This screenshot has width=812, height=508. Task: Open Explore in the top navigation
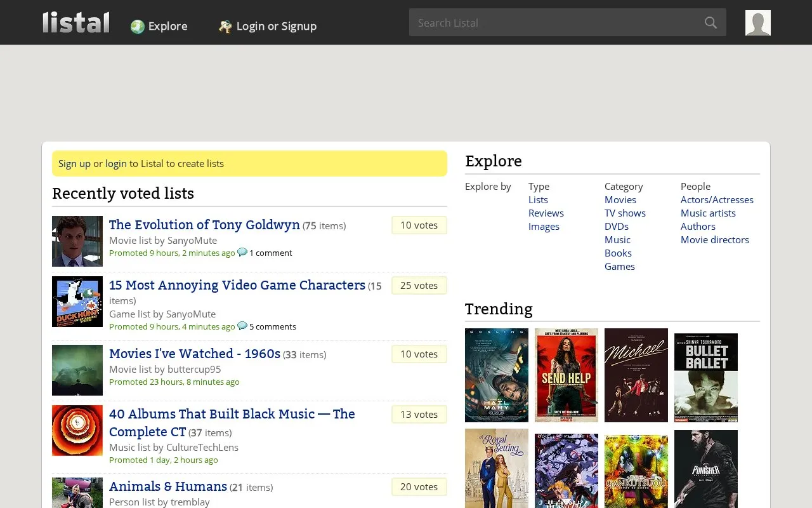(x=167, y=26)
